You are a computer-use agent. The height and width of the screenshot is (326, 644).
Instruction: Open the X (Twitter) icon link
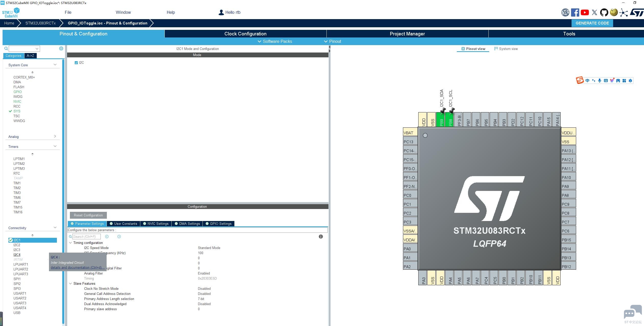[x=595, y=12]
